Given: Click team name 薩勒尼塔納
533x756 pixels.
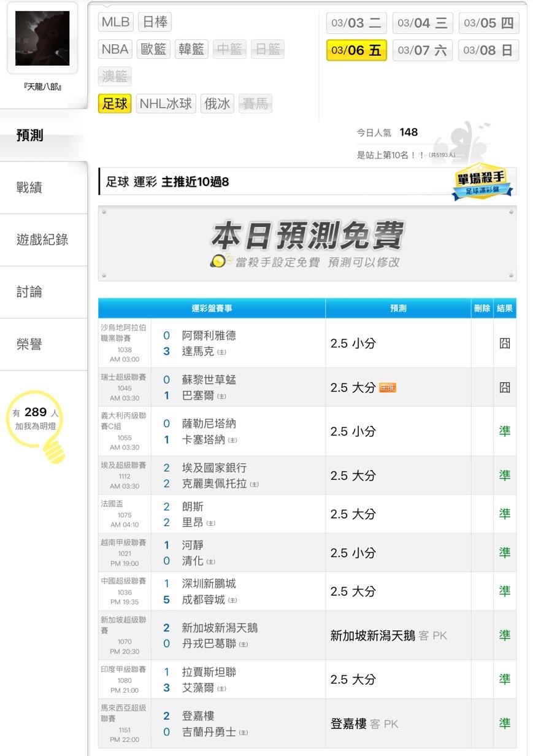Looking at the screenshot, I should (209, 423).
